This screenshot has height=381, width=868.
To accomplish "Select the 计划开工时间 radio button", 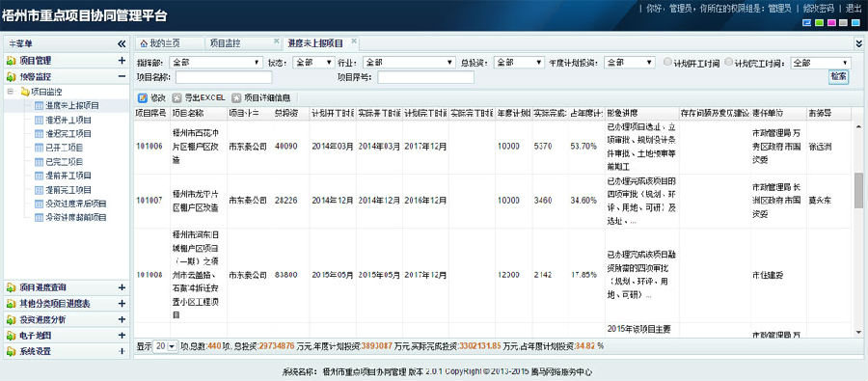I will tap(667, 62).
